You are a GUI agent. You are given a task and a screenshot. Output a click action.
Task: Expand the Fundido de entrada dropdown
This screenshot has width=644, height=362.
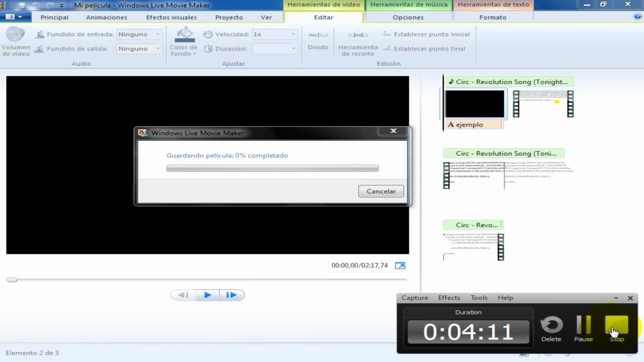click(x=158, y=34)
